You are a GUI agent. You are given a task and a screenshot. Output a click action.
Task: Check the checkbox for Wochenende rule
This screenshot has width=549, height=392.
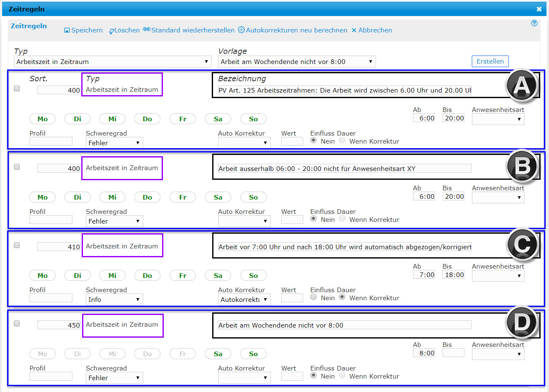(17, 323)
